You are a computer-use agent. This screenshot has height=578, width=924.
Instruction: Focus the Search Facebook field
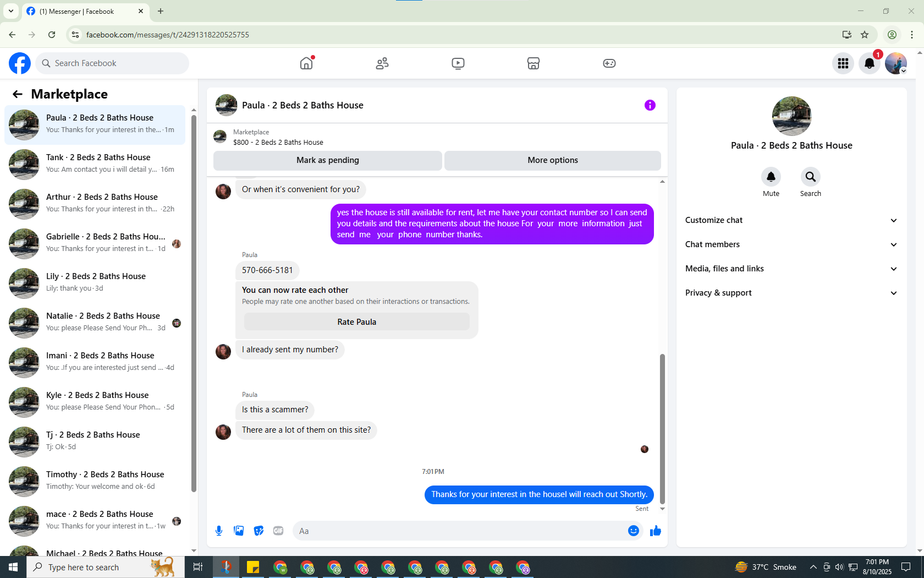pos(113,63)
